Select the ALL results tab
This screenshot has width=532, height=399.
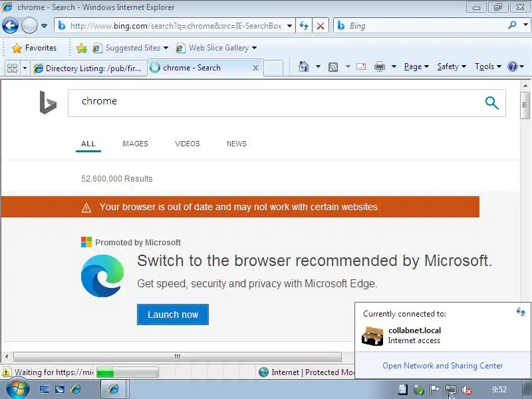point(88,144)
